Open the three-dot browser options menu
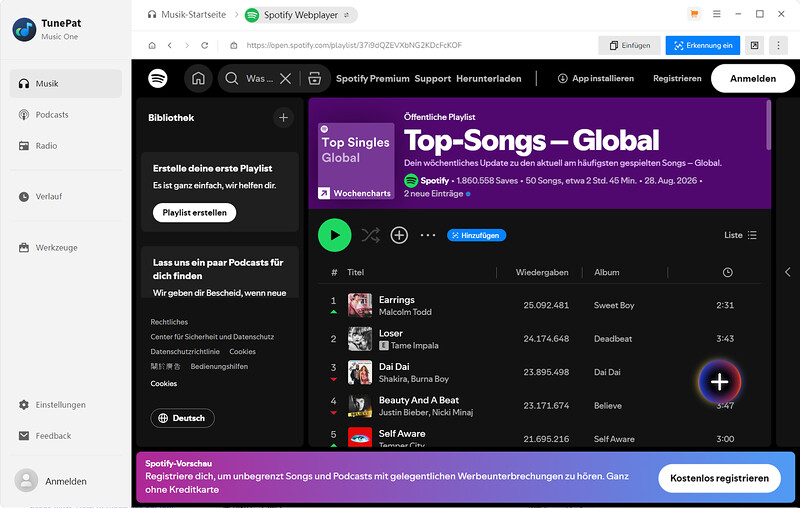The width and height of the screenshot is (800, 508). [x=778, y=45]
